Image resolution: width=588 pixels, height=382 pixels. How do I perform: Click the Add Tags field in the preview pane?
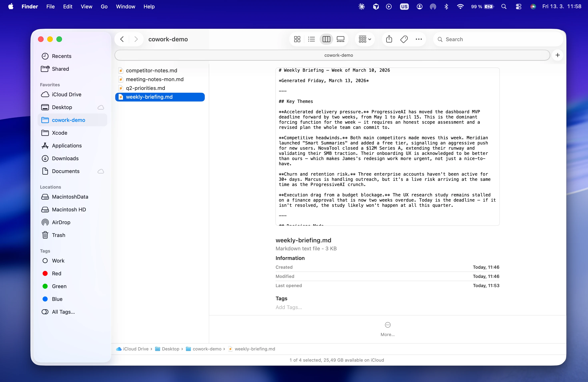coord(289,307)
